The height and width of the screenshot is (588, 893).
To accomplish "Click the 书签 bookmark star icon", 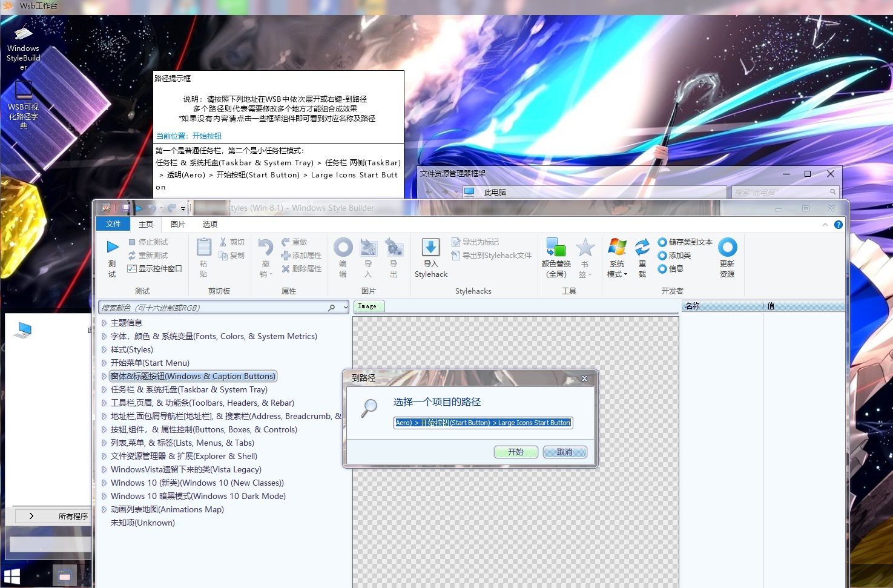I will pyautogui.click(x=585, y=247).
